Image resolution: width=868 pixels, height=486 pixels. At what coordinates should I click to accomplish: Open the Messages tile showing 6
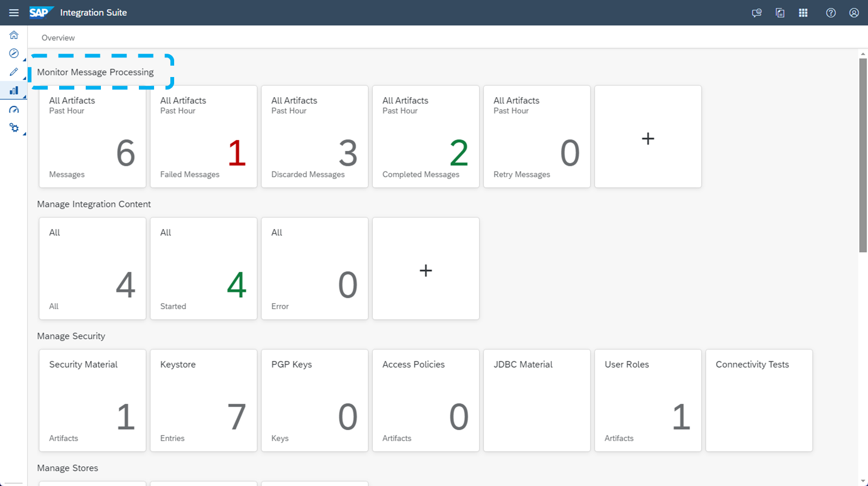coord(93,137)
